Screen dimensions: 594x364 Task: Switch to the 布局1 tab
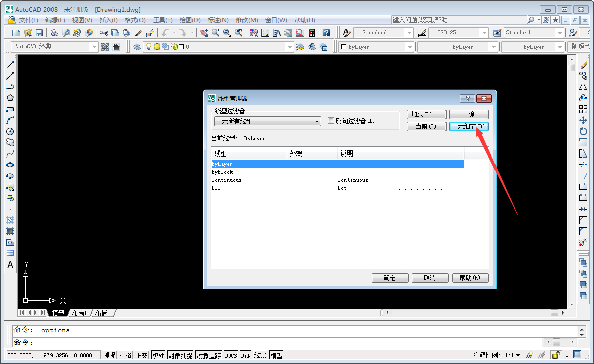[79, 313]
